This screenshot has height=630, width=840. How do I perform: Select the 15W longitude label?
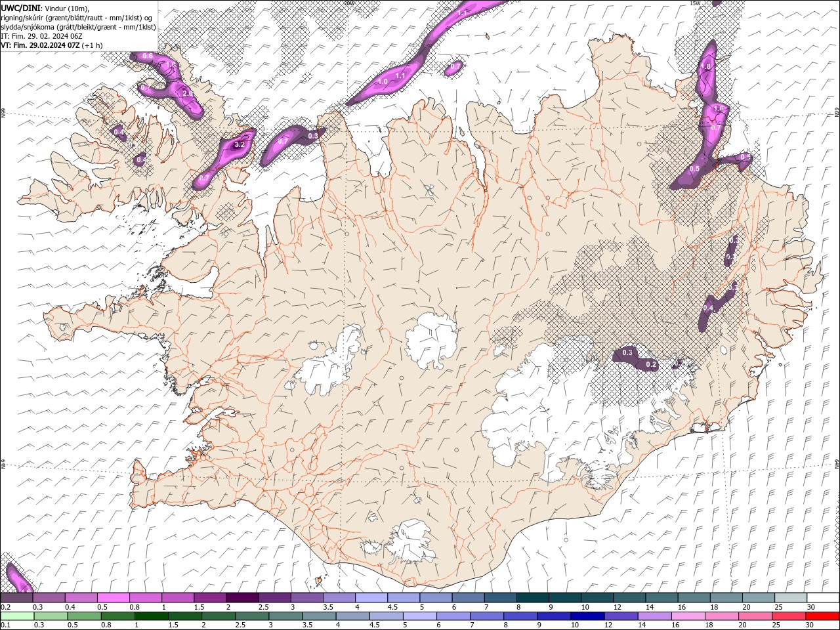pos(695,3)
